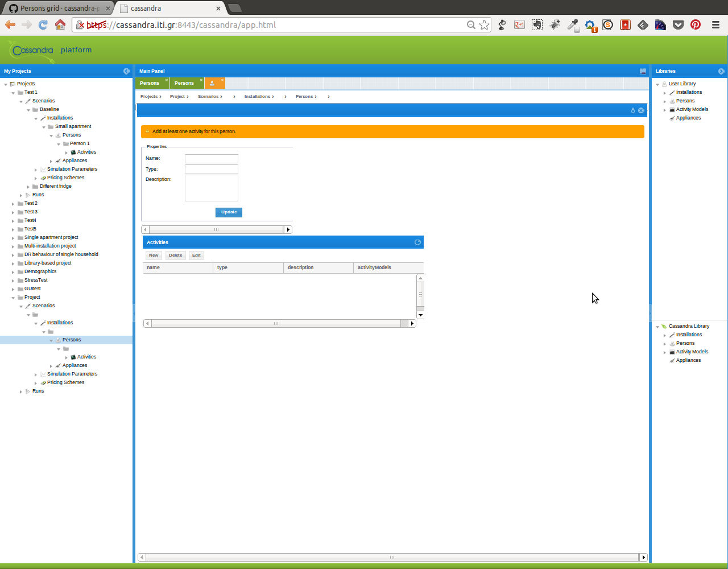
Task: Click the Google +1 extension icon
Action: 519,24
